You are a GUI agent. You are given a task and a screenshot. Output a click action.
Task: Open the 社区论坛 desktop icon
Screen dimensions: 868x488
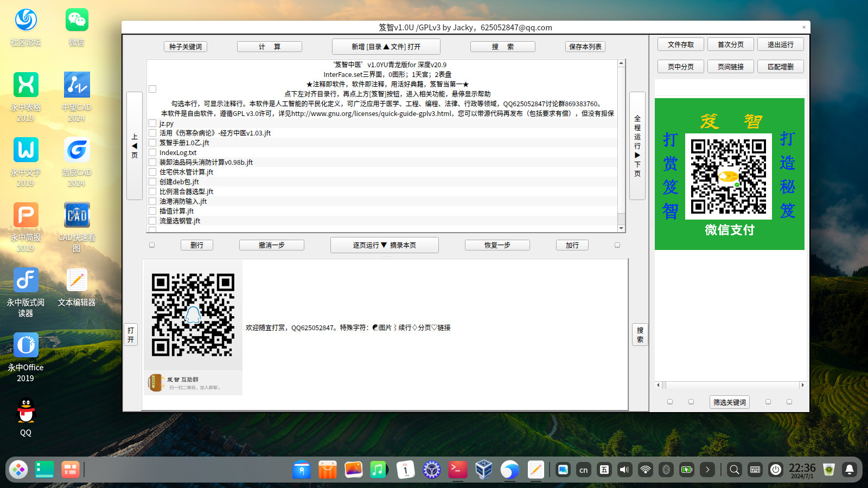click(x=25, y=27)
